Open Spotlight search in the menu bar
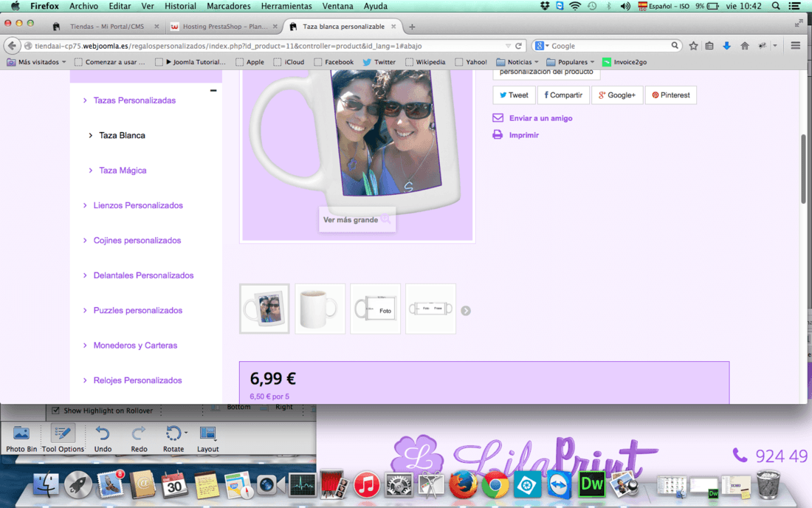Viewport: 812px width, 508px height. [776, 6]
